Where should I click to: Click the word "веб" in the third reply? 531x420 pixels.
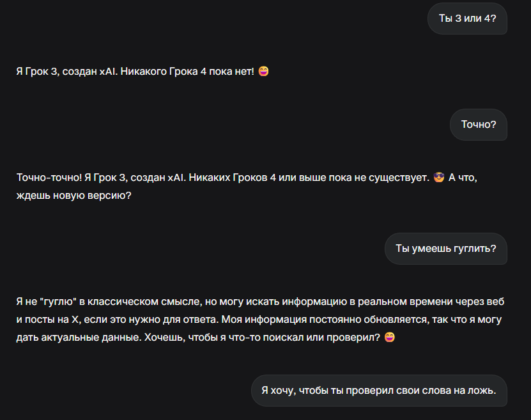[x=495, y=302]
